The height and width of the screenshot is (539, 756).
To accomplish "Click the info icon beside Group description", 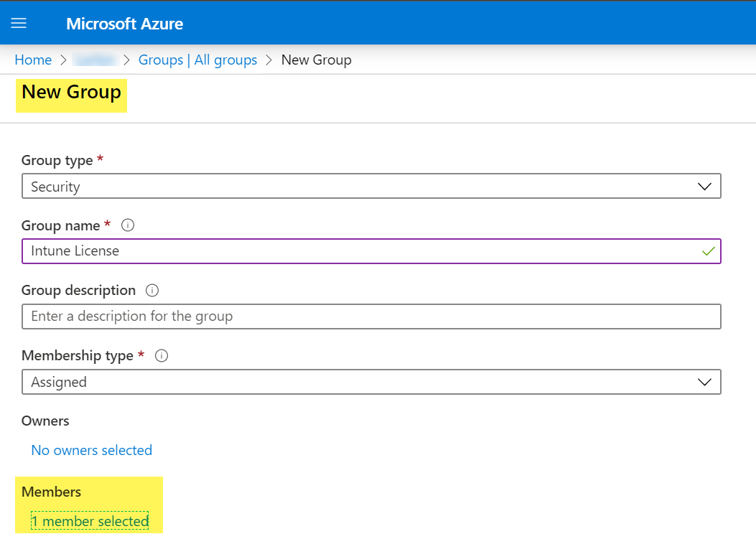I will point(151,291).
